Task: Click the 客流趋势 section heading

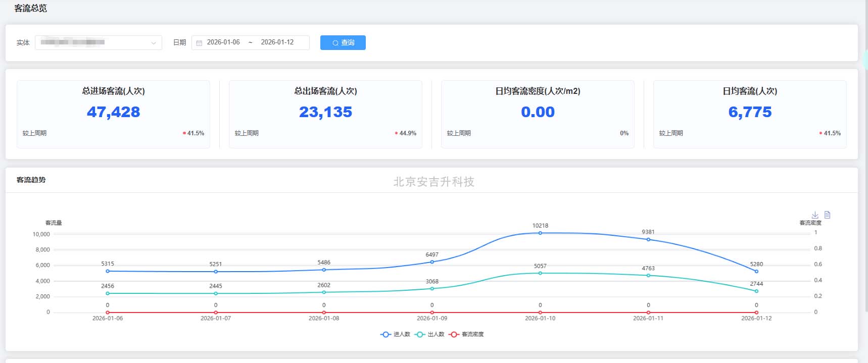Action: tap(31, 180)
